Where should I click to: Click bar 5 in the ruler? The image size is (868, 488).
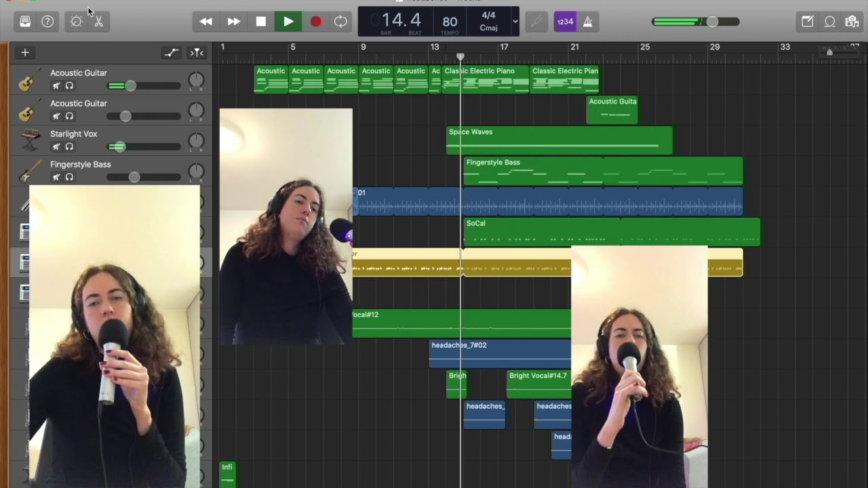coord(293,47)
